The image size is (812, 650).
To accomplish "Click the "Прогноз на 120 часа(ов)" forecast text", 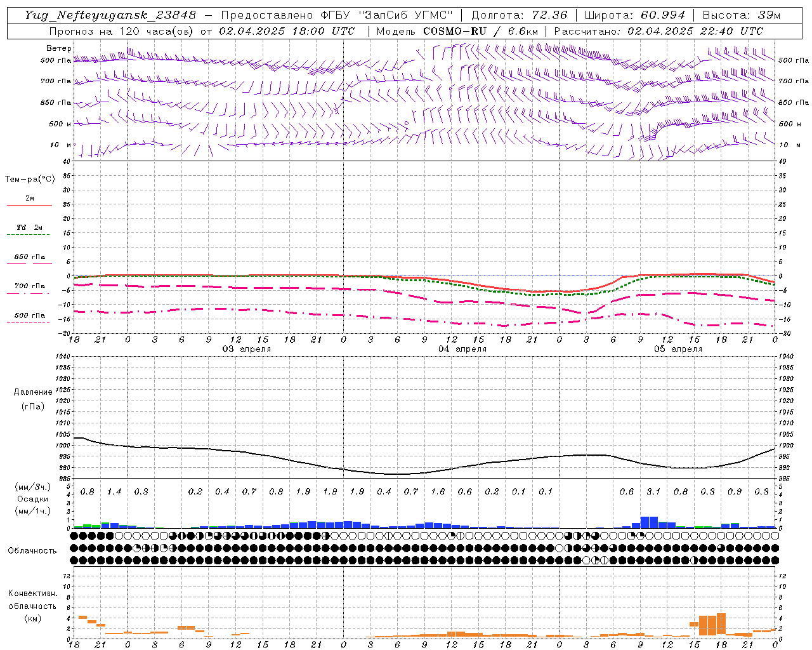I will (x=122, y=31).
